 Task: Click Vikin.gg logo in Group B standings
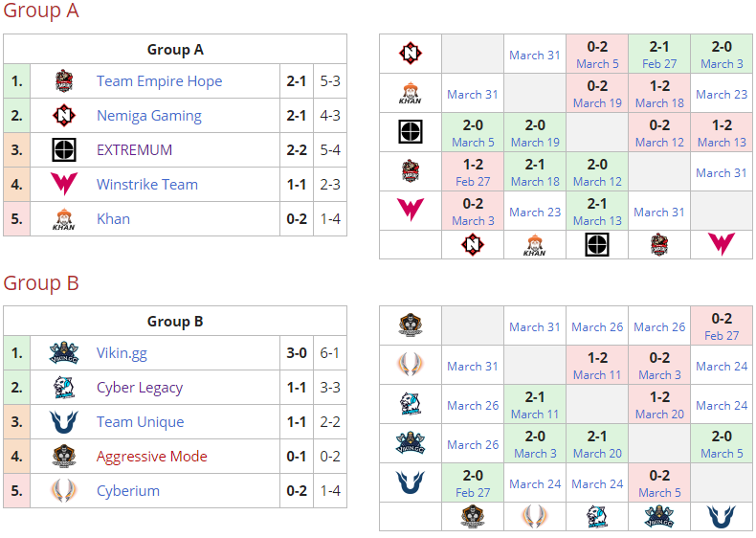point(64,353)
